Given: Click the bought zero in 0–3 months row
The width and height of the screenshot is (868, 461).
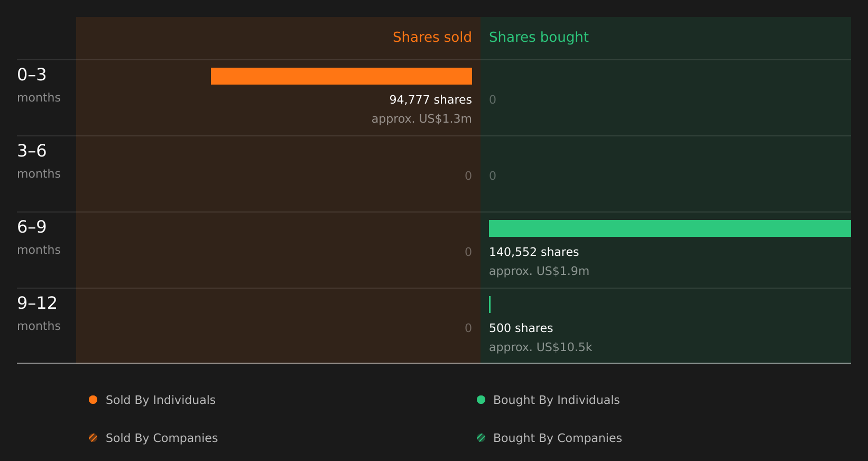Looking at the screenshot, I should pyautogui.click(x=493, y=100).
